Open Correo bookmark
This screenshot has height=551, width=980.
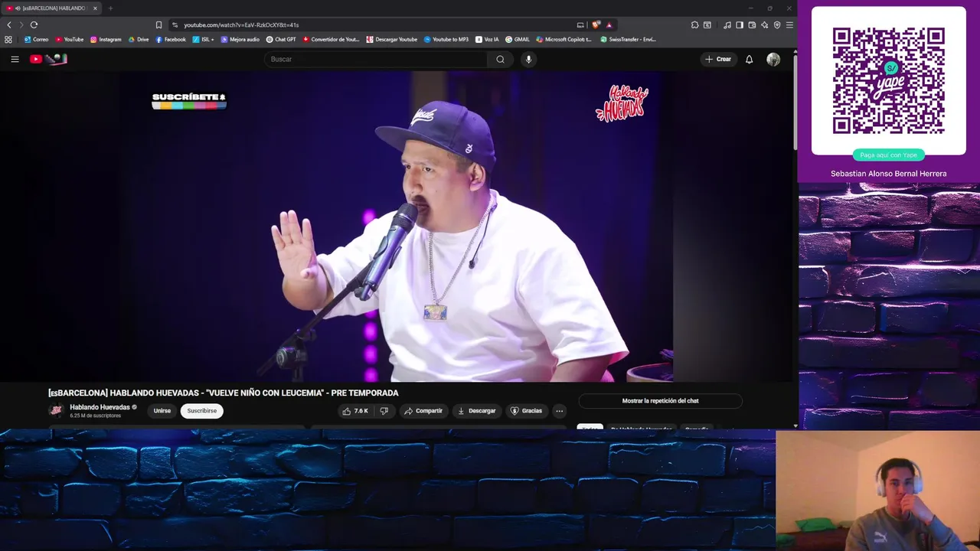tap(37, 39)
